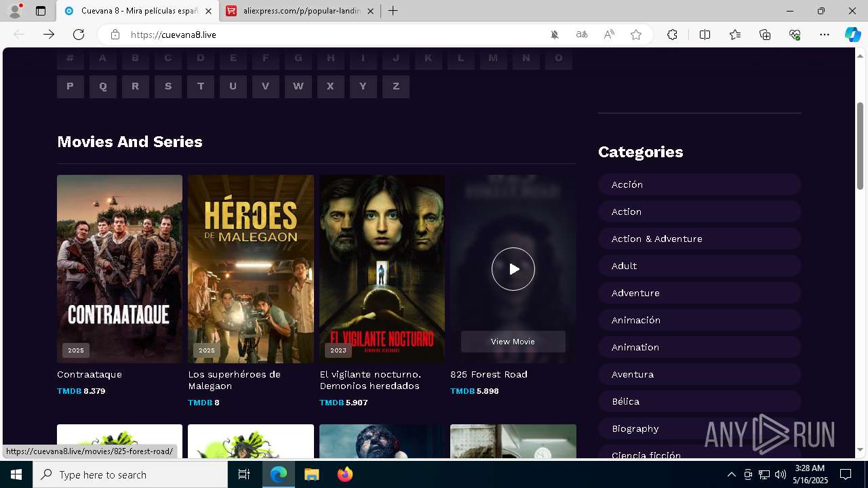Screen dimensions: 868x488
Task: Open Héroes de Malegaon poster
Action: coord(251,269)
